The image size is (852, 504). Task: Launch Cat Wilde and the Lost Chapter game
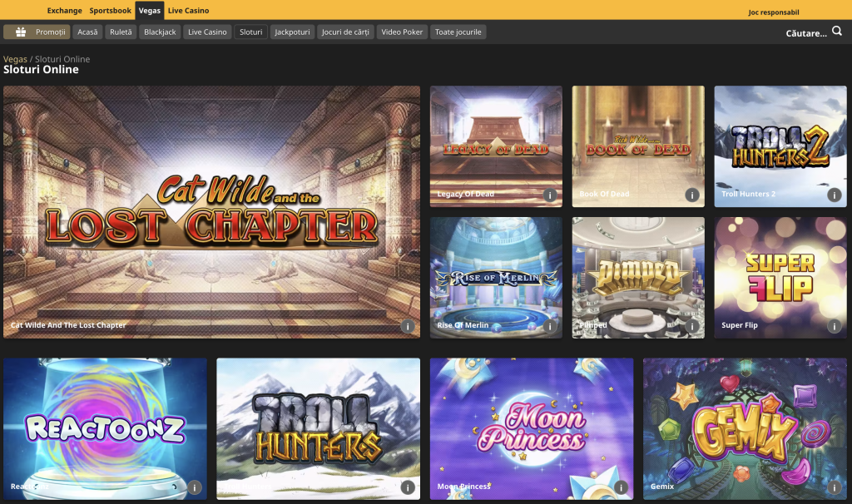point(211,212)
